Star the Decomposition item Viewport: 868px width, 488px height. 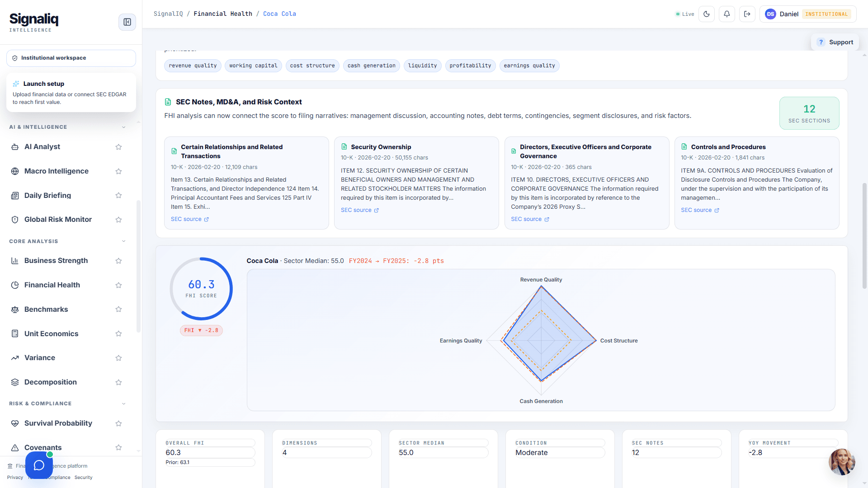pyautogui.click(x=118, y=382)
